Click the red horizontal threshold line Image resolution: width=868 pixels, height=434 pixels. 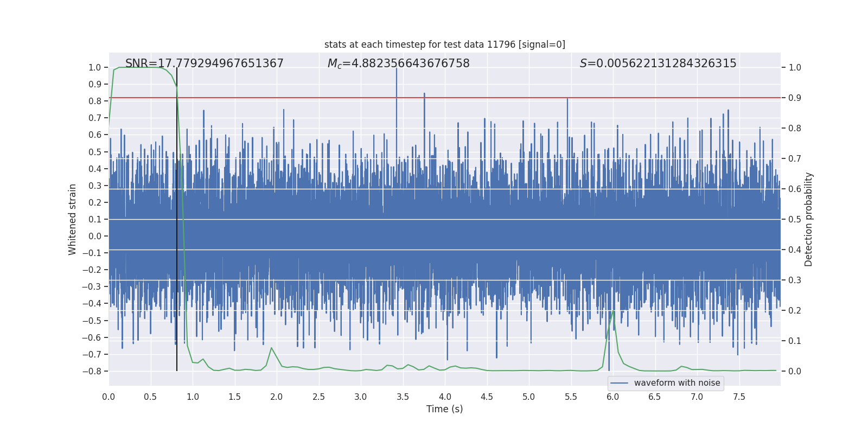[488, 98]
